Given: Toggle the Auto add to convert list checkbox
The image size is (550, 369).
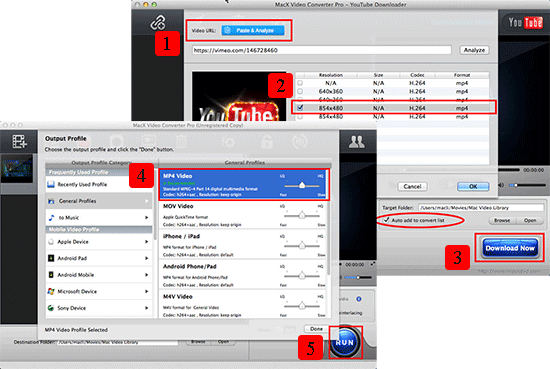Looking at the screenshot, I should [387, 220].
